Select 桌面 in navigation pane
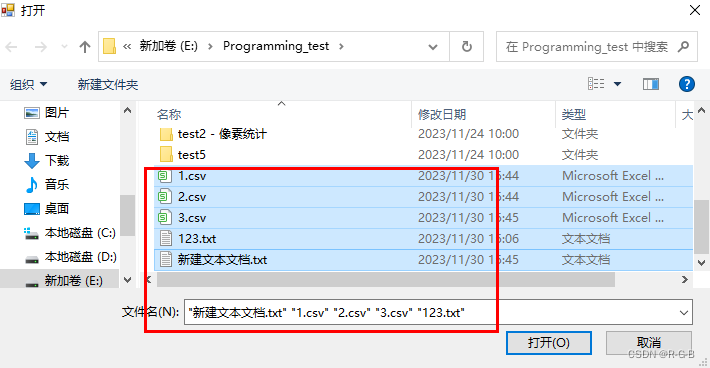 coord(57,209)
